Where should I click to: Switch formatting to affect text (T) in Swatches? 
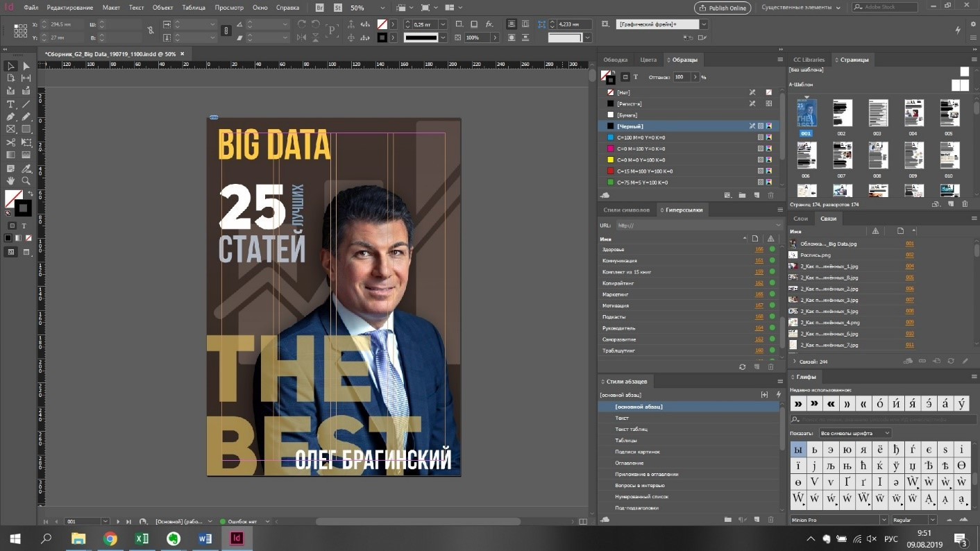click(635, 77)
